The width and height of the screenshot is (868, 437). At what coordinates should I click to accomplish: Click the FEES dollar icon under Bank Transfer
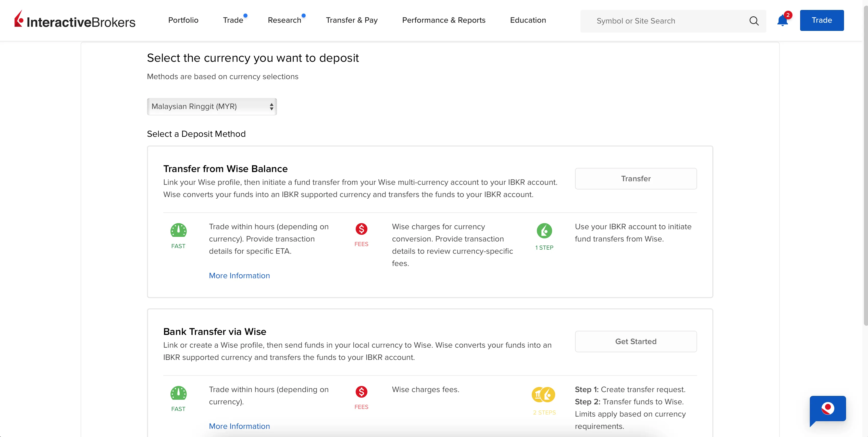click(x=361, y=392)
